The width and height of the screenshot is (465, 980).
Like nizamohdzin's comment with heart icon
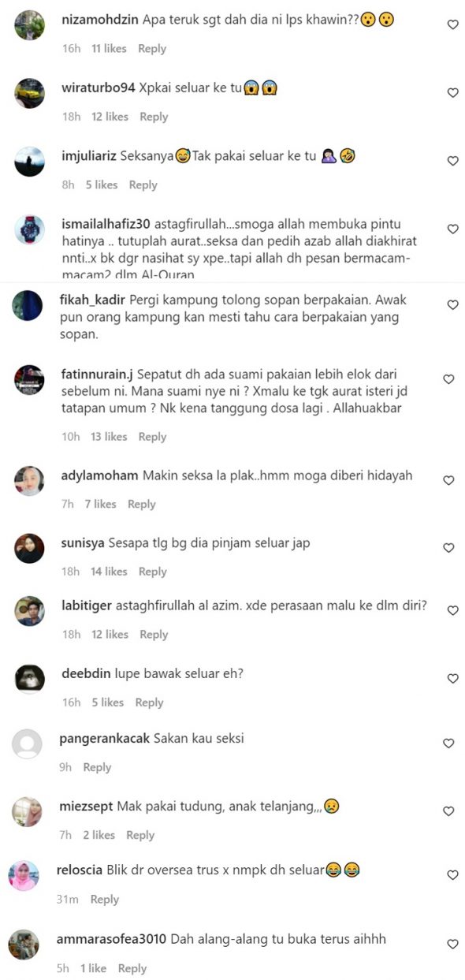(x=452, y=25)
